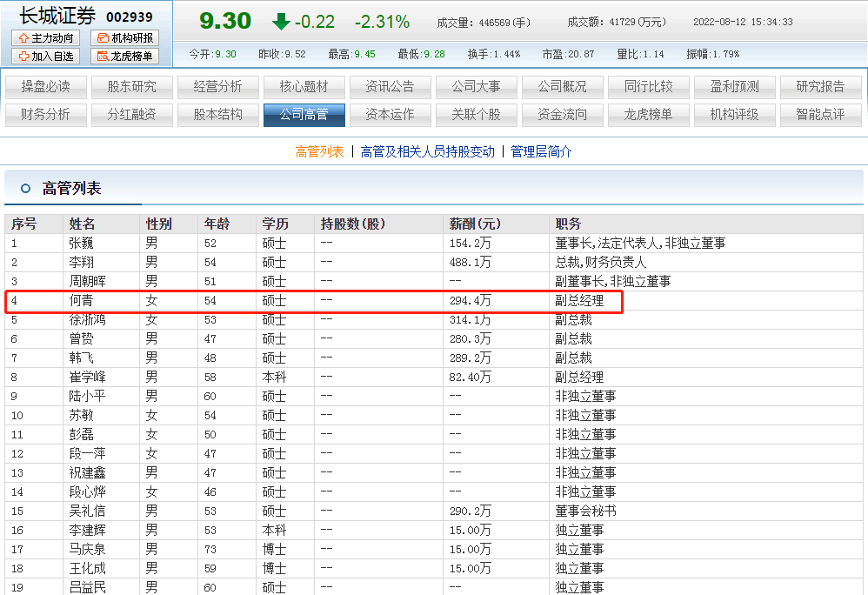868x595 pixels.
Task: Click the 主力动向 button
Action: click(46, 37)
